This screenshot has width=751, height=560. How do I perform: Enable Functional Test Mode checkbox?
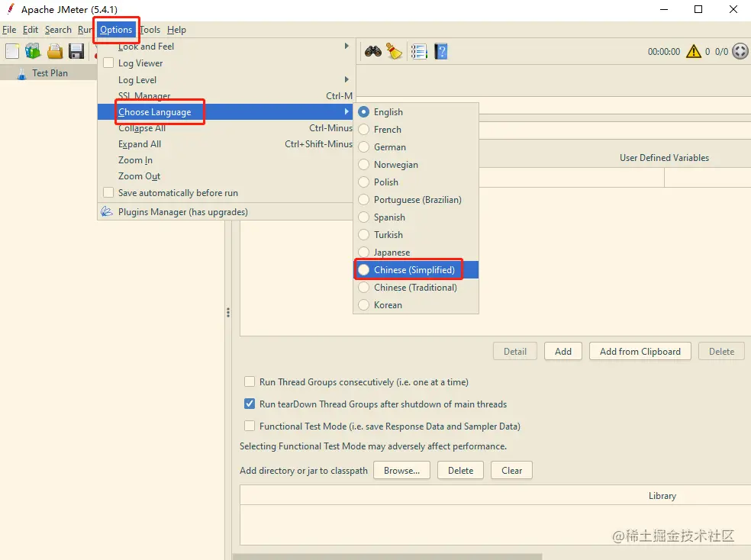250,426
